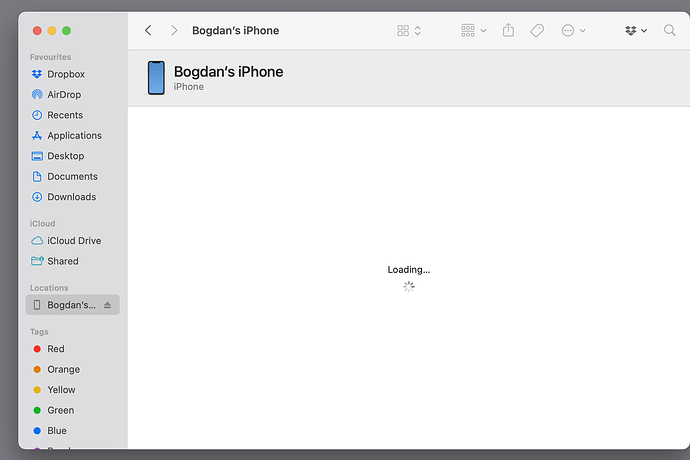Click the Bogdan's iPhone window title
The width and height of the screenshot is (690, 460).
[x=235, y=30]
